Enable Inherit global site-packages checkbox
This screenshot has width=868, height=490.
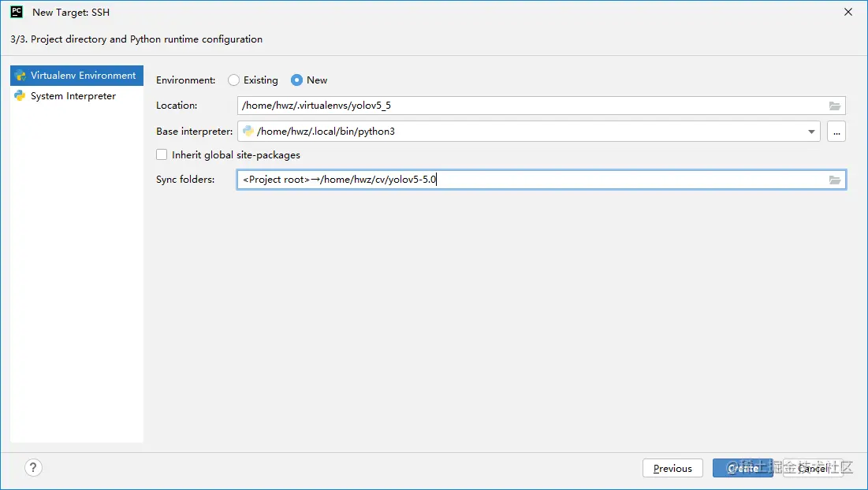[x=162, y=155]
